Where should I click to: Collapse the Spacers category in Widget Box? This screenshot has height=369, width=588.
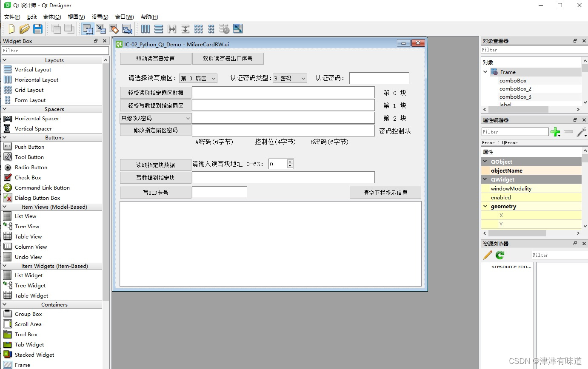5,109
